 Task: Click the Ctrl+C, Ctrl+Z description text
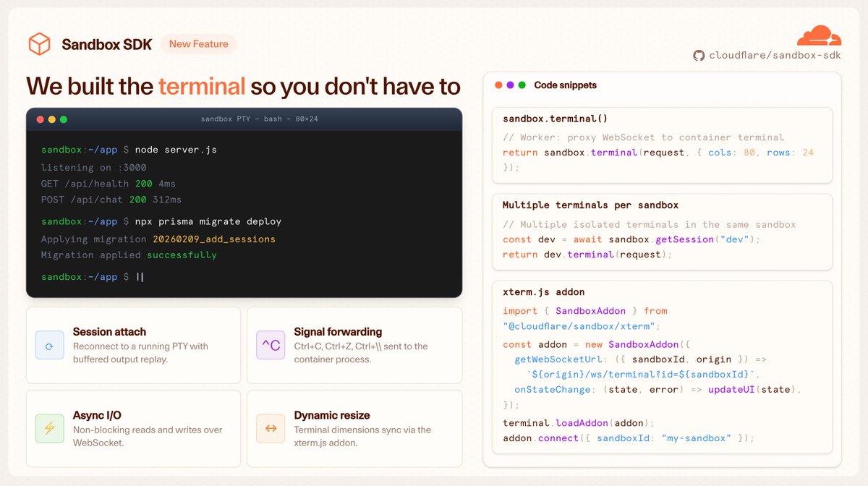pyautogui.click(x=361, y=352)
